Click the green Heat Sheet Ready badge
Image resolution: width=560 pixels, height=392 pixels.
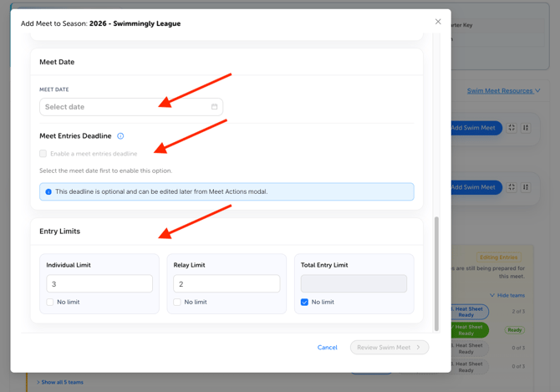click(x=469, y=330)
